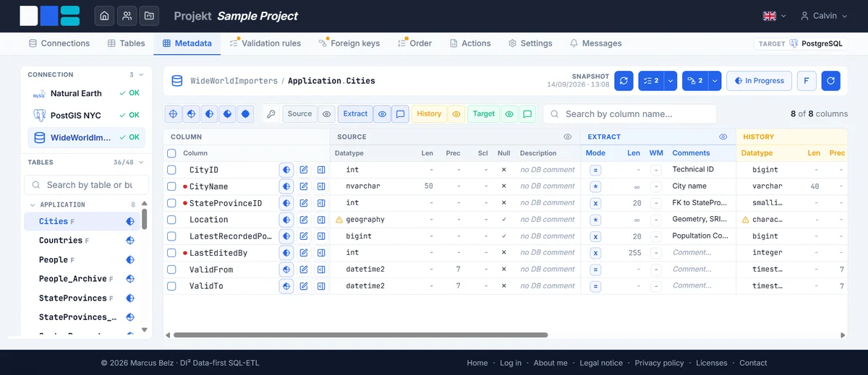Viewport: 868px width, 375px height.
Task: Toggle the Source eye visibility button
Action: click(327, 114)
